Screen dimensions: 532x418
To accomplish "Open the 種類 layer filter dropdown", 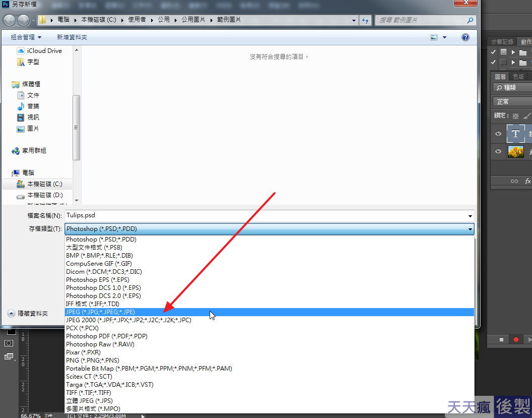I will click(x=512, y=88).
